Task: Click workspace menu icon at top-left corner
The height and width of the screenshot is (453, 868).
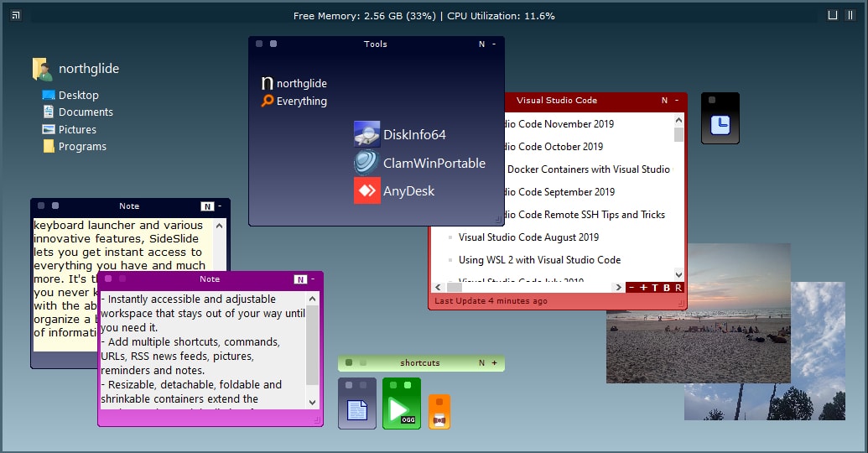Action: pos(16,15)
